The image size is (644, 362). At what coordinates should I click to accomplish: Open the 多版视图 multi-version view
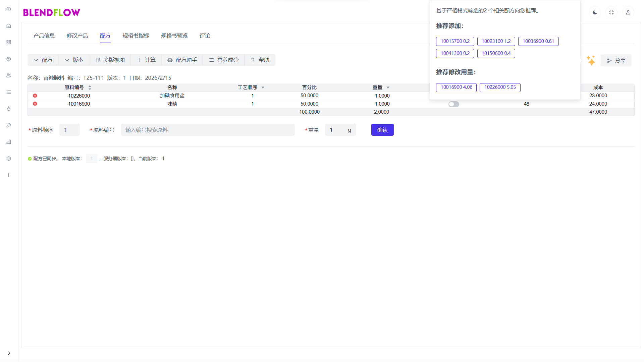click(x=110, y=60)
